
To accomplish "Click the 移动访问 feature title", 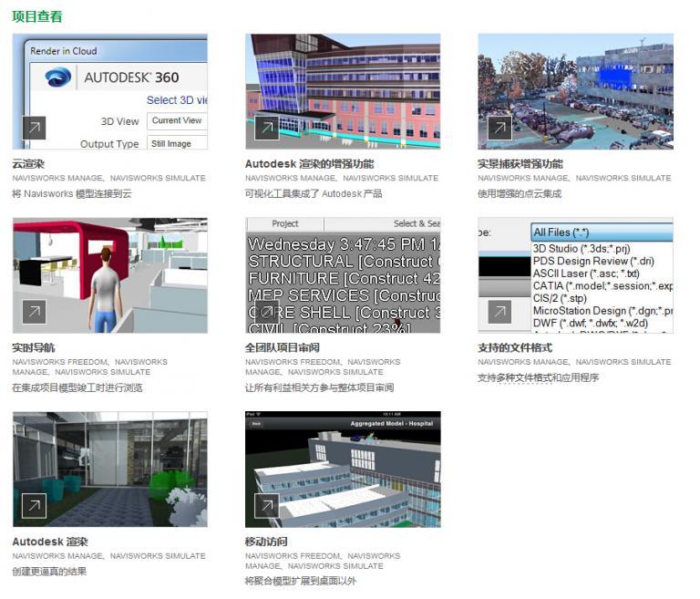I will pos(266,542).
